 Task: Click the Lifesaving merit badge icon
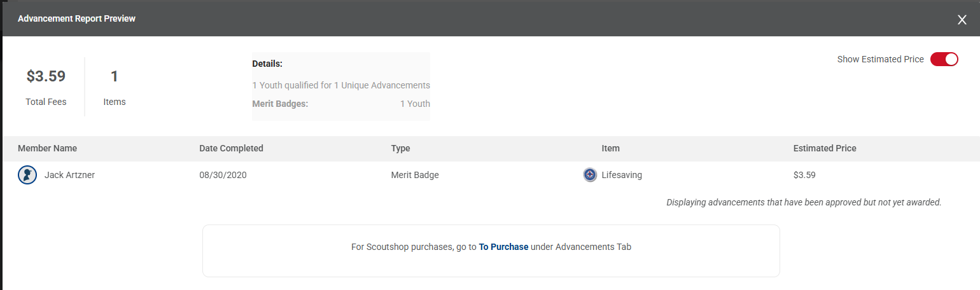pos(590,175)
